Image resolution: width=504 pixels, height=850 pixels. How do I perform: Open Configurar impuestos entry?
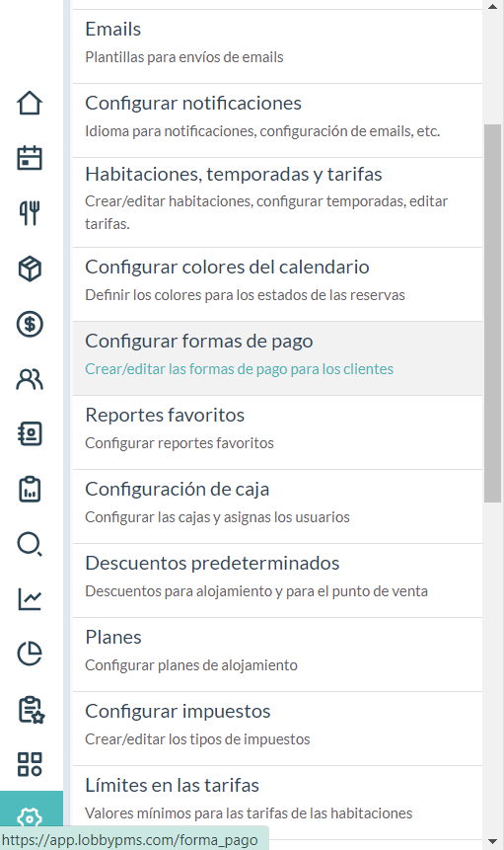point(277,729)
